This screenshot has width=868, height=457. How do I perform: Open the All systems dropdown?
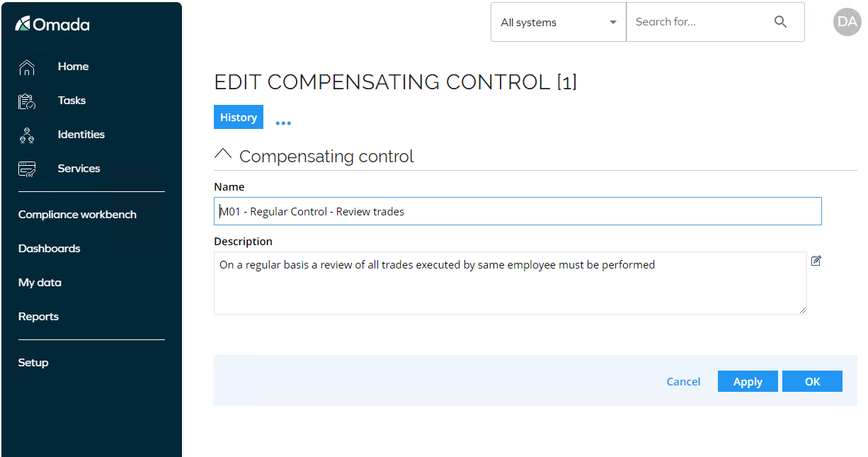559,22
